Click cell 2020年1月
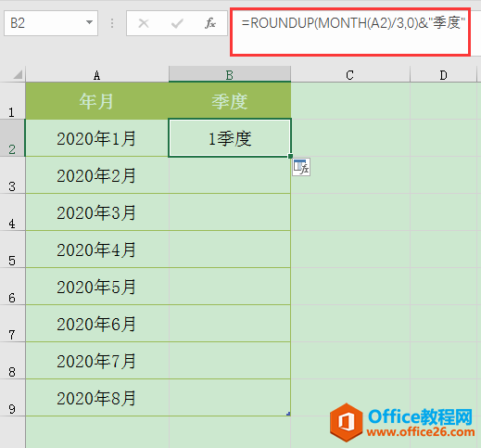 tap(97, 138)
